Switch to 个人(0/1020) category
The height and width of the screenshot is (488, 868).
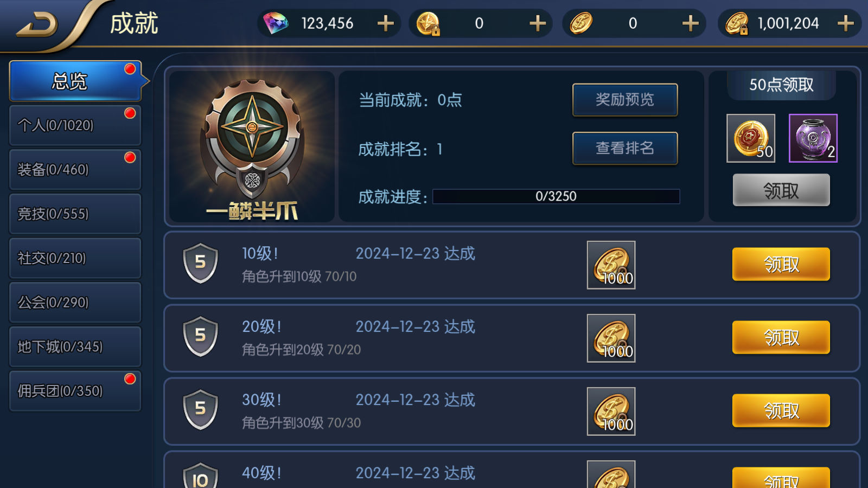tap(75, 125)
